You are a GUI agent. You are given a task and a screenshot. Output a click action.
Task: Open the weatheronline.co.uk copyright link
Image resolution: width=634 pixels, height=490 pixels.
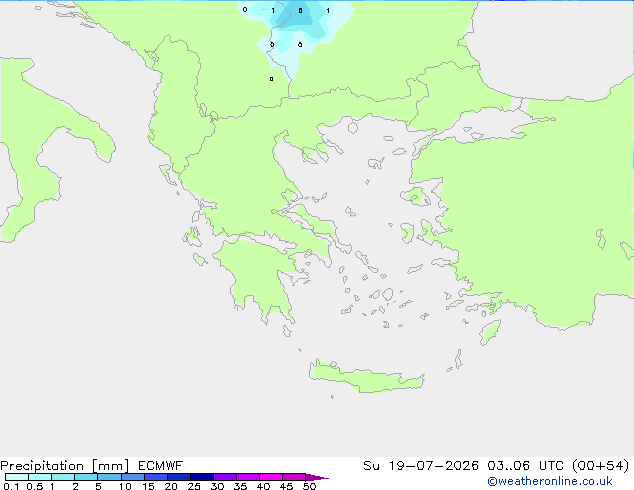(x=550, y=481)
